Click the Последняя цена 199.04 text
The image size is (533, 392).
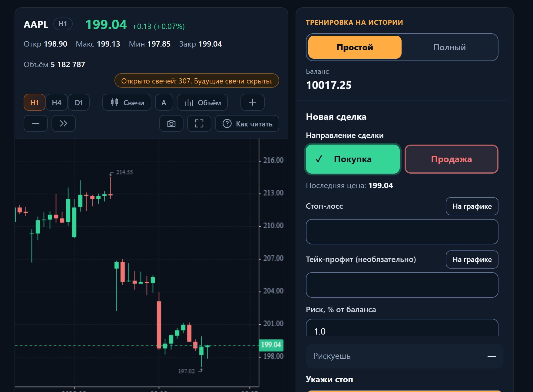click(349, 185)
